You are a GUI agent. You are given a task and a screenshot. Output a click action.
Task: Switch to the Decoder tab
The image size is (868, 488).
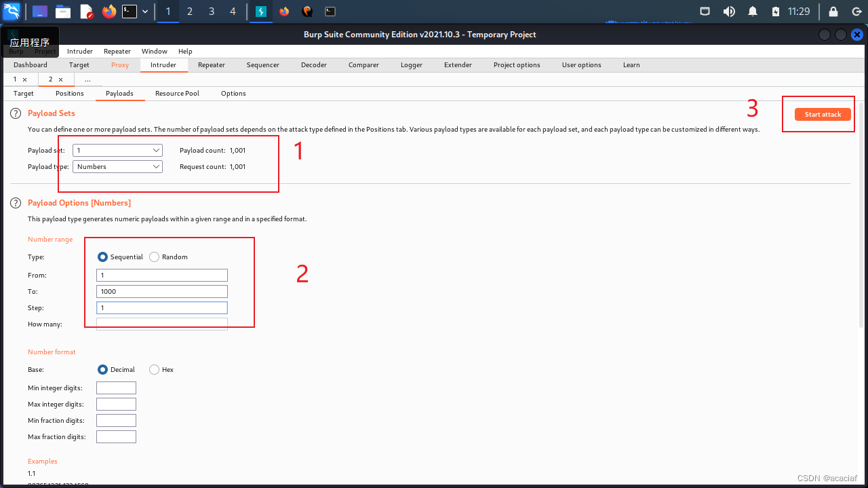coord(314,65)
